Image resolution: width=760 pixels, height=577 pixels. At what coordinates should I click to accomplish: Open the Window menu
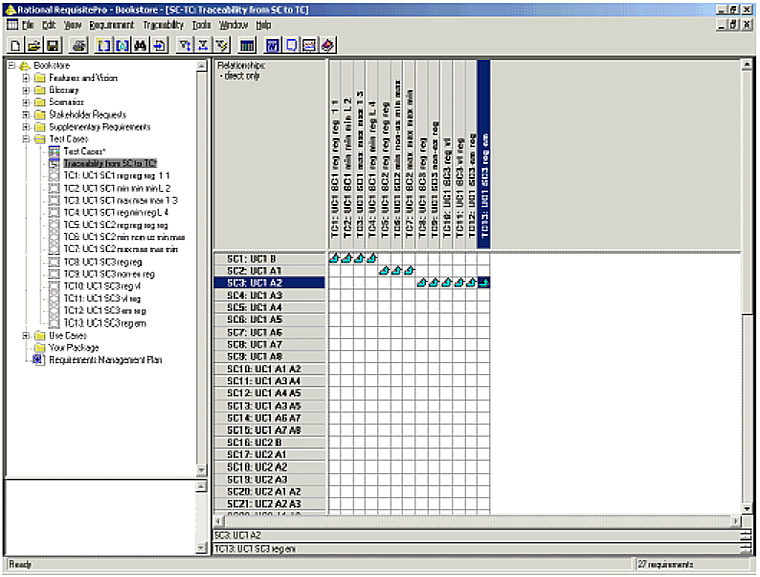233,25
